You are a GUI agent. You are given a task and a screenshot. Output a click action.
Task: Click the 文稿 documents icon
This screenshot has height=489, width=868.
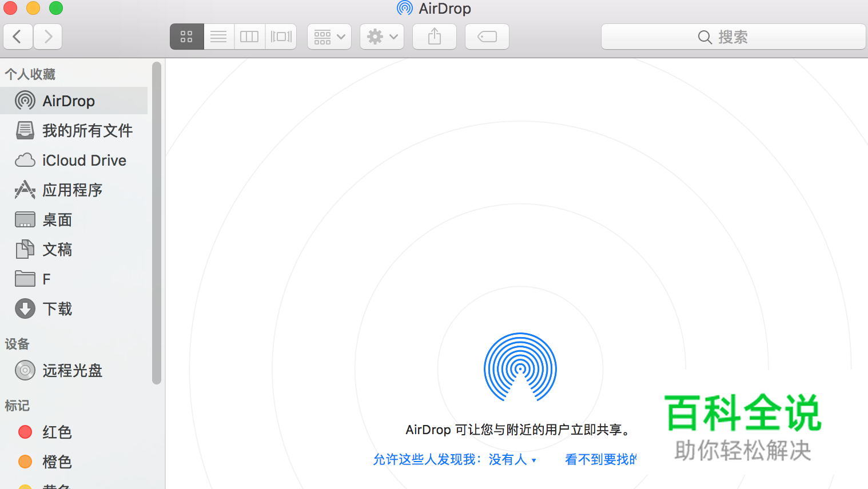25,249
